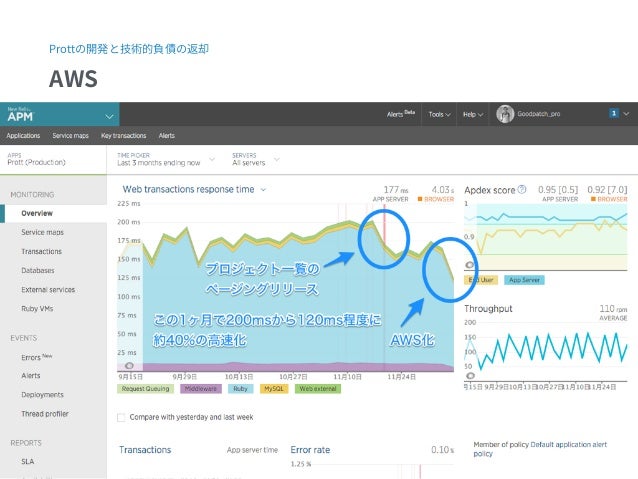This screenshot has width=638, height=479.
Task: Click the BROWSER 4.03 s value
Action: pos(436,194)
